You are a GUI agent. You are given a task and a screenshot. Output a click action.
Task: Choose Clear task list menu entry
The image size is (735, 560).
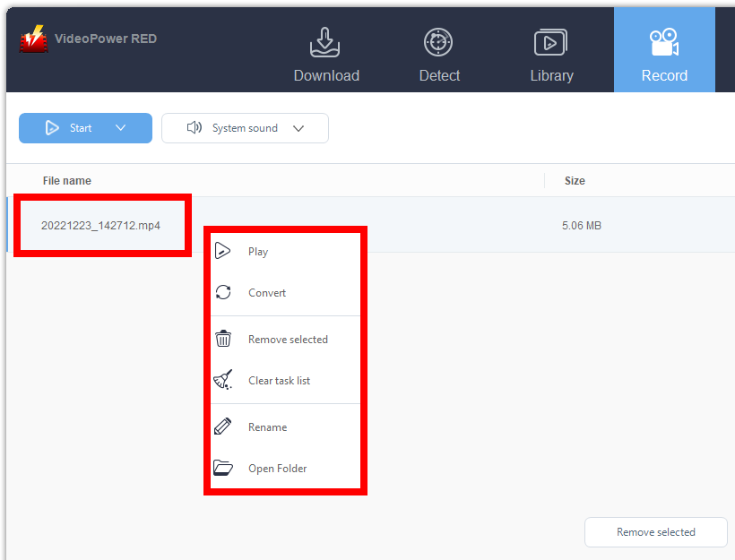coord(285,381)
